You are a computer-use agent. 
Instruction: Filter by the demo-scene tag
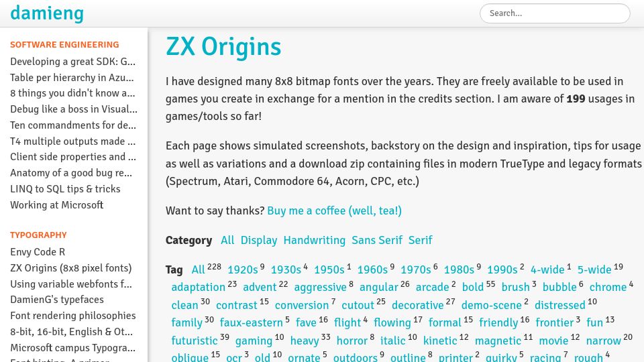492,306
